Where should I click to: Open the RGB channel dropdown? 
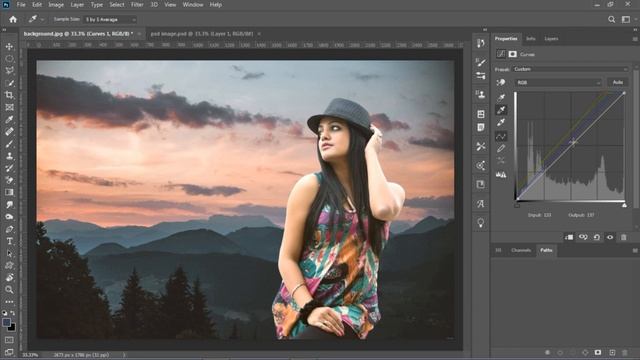[x=558, y=82]
